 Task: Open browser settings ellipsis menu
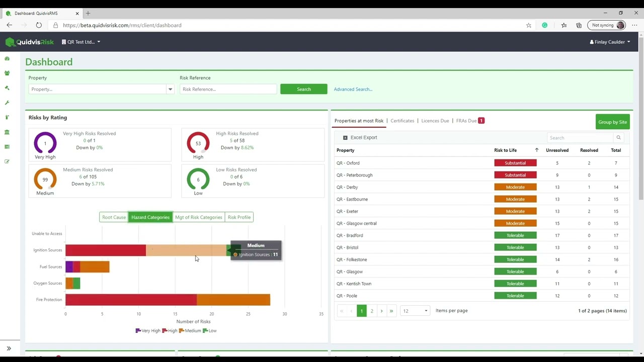[x=635, y=25]
